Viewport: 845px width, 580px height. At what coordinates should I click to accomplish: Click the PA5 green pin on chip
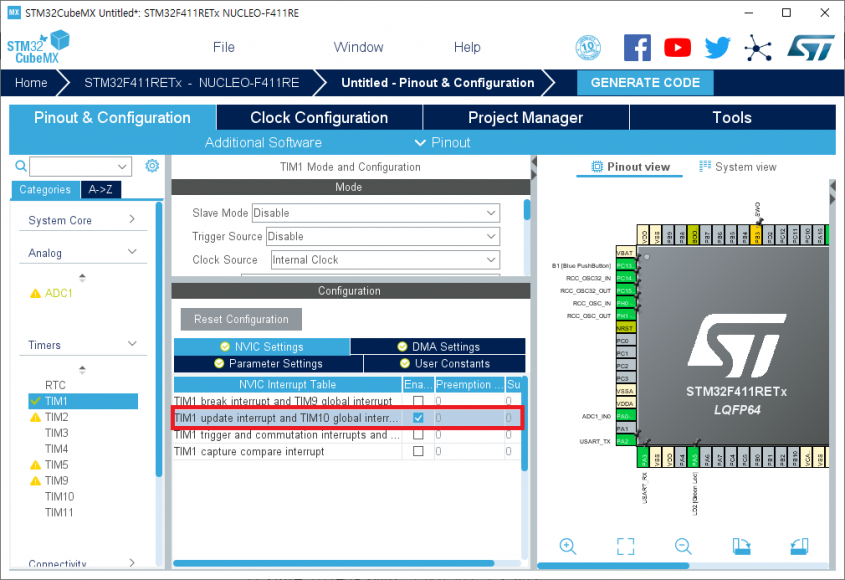(x=694, y=457)
